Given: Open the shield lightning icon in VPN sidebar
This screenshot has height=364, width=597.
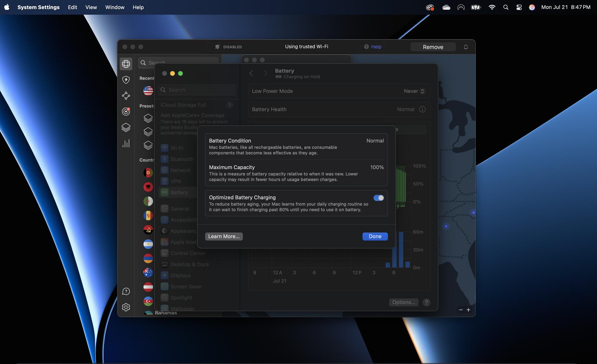Looking at the screenshot, I should point(126,80).
